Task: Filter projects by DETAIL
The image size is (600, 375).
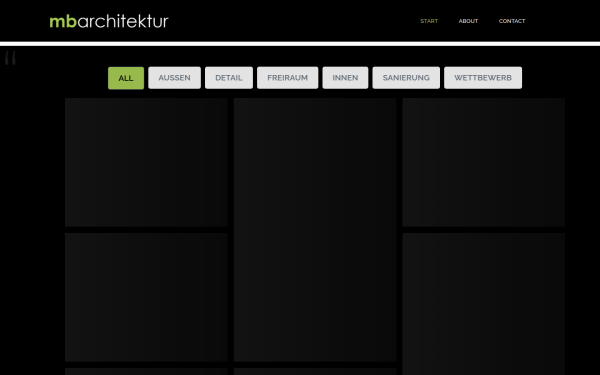Action: pyautogui.click(x=229, y=78)
